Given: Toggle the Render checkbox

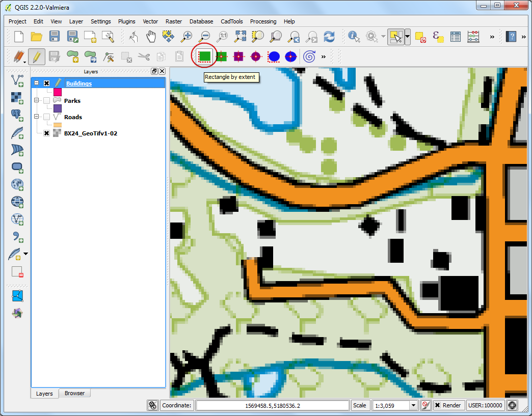Looking at the screenshot, I should pyautogui.click(x=438, y=405).
